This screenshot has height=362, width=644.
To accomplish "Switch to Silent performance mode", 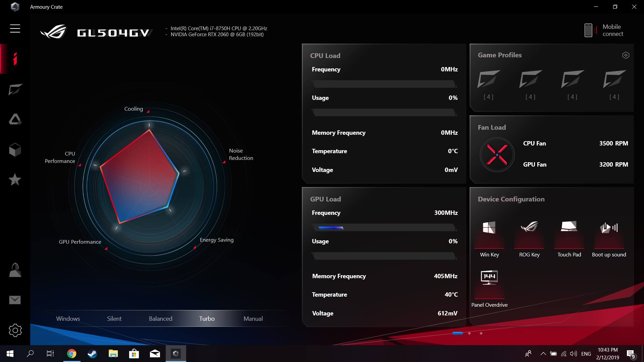I will point(114,319).
